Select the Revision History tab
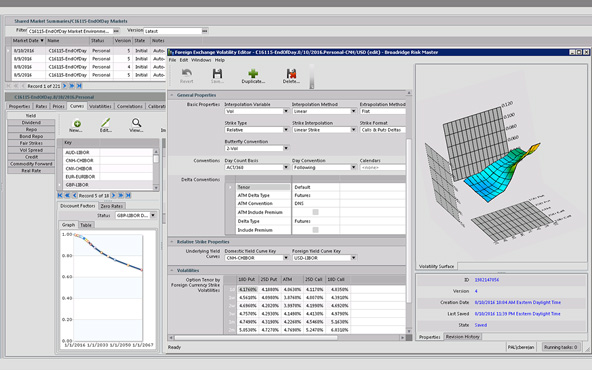592x370 pixels. [462, 336]
